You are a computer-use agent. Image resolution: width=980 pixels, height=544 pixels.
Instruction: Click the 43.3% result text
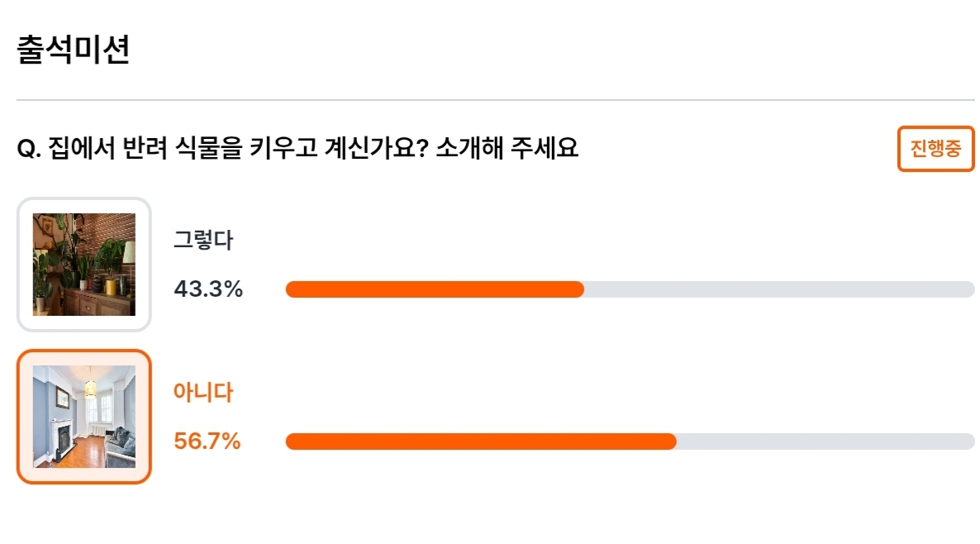coord(208,289)
